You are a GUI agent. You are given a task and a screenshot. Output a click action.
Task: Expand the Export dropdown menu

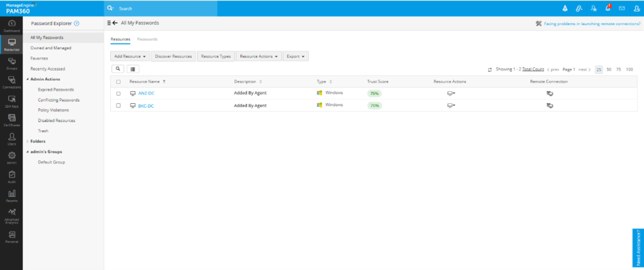(296, 56)
